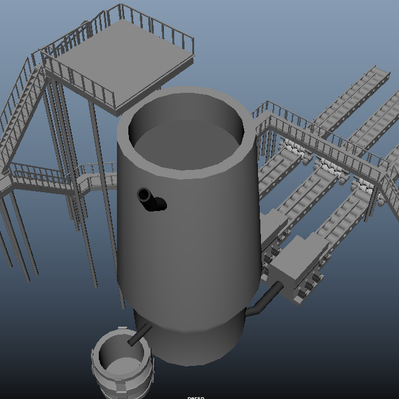The height and width of the screenshot is (399, 399).
Task: Click the dark pipe stub on tank side
Action: (x=152, y=199)
